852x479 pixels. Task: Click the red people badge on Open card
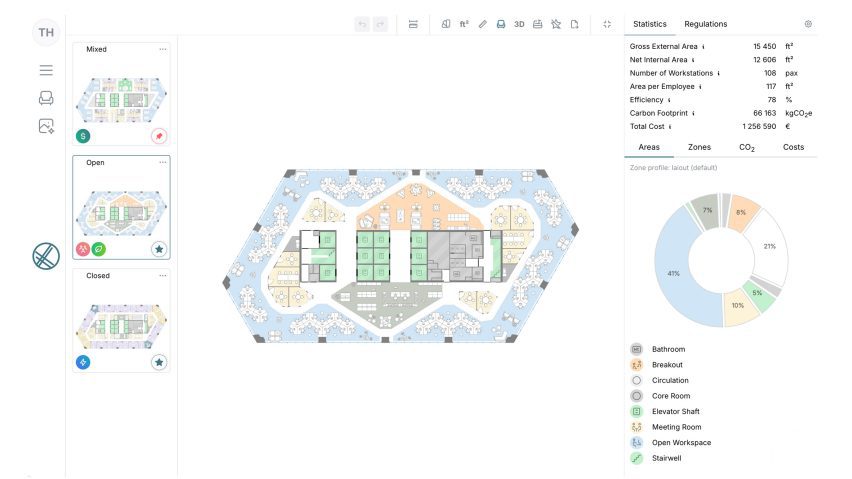pyautogui.click(x=83, y=249)
